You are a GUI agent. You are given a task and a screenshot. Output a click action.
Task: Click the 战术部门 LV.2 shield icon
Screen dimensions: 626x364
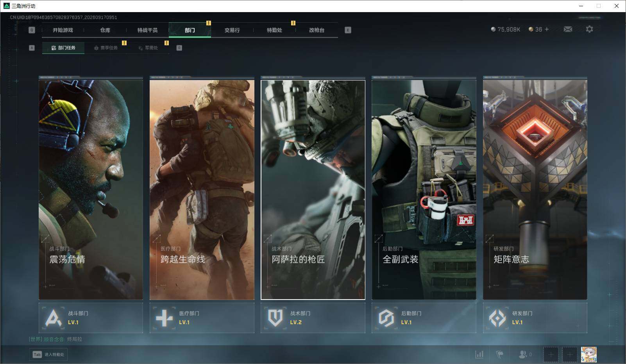click(275, 318)
